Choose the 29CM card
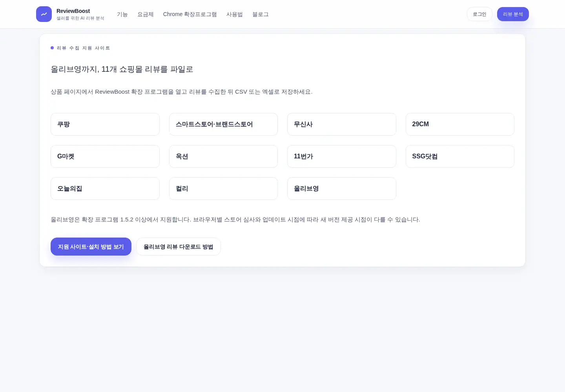 click(460, 124)
